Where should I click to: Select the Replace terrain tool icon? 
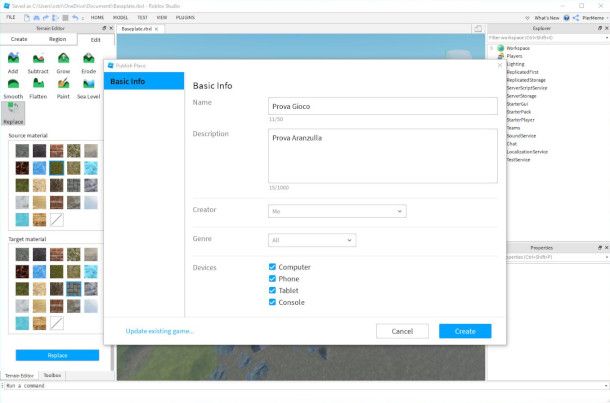pos(13,113)
